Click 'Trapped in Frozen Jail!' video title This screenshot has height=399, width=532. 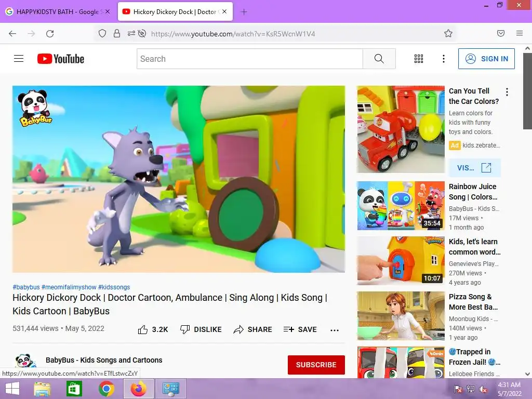(x=474, y=357)
